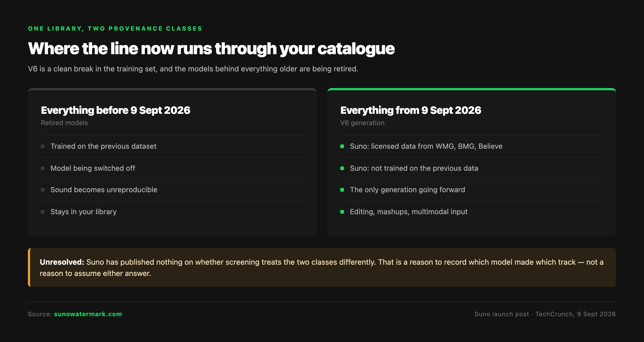The image size is (644, 342).
Task: Click 'Suno launch post · TechCrunch, 9 Sept 2026' credit
Action: coord(545,314)
